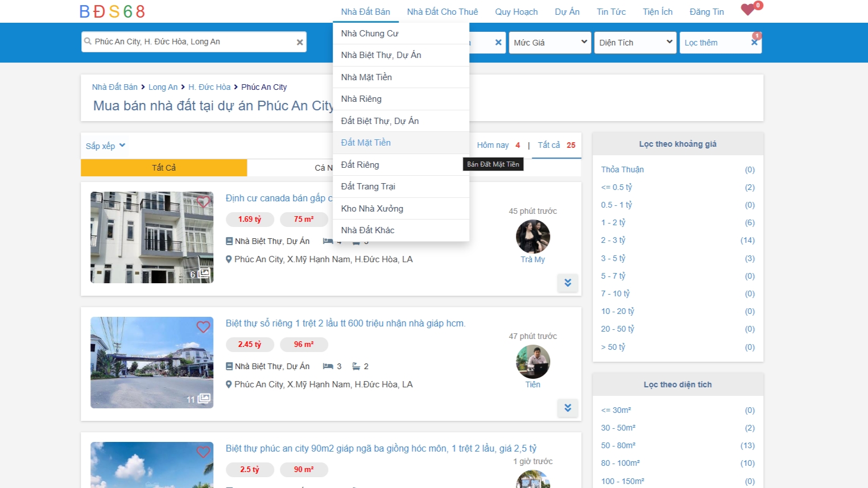Click Tiến agent name link
Screen dimensions: 868x488
coord(533,384)
